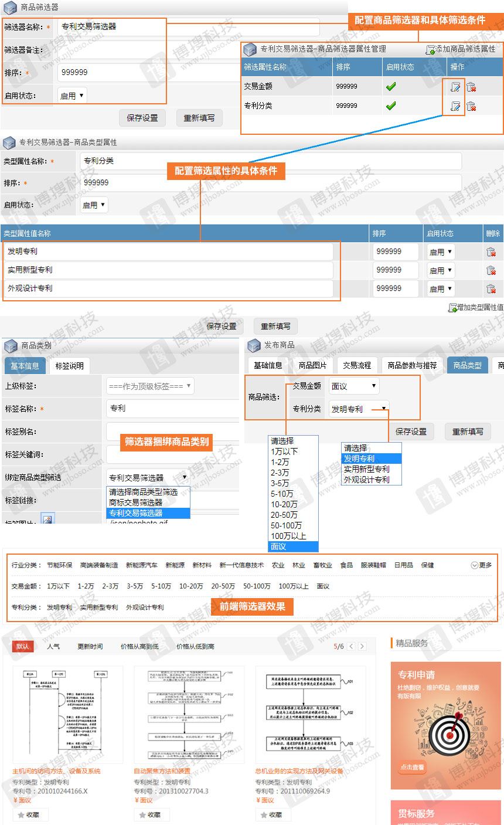Expand 更多 industry categories
This screenshot has height=825, width=504.
pos(481,565)
